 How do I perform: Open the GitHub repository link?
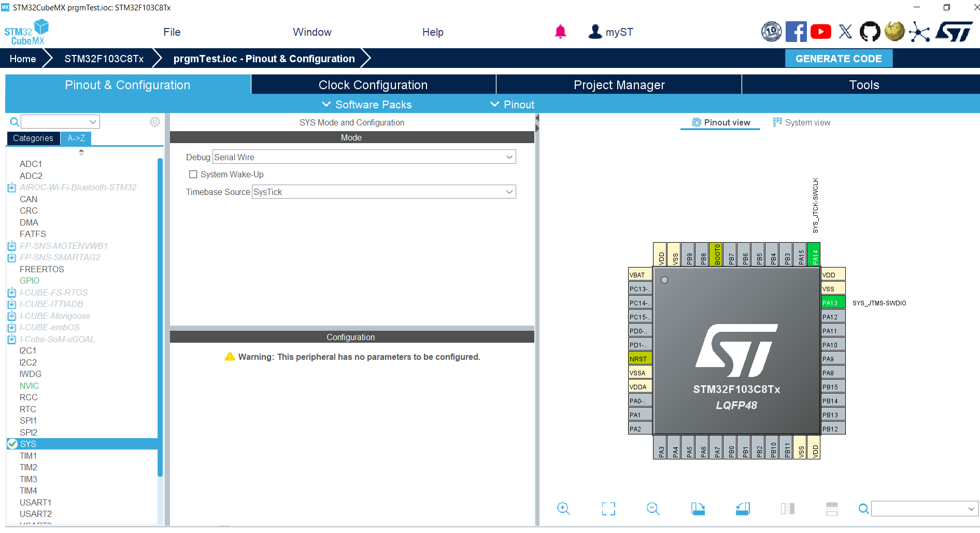[870, 31]
